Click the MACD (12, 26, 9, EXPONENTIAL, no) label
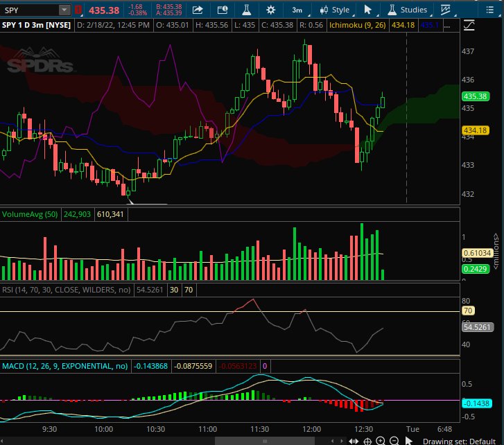Viewport: 504px width, 445px height. [x=65, y=366]
